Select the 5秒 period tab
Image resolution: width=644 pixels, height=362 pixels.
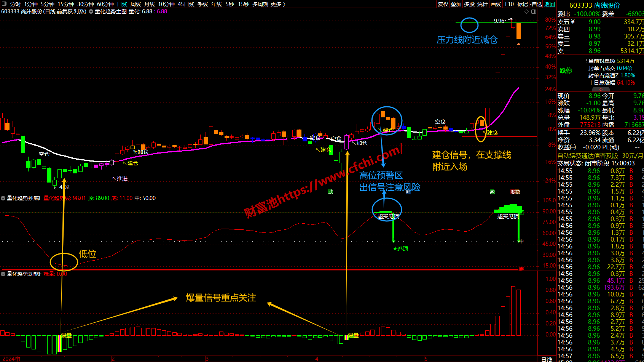[230, 4]
